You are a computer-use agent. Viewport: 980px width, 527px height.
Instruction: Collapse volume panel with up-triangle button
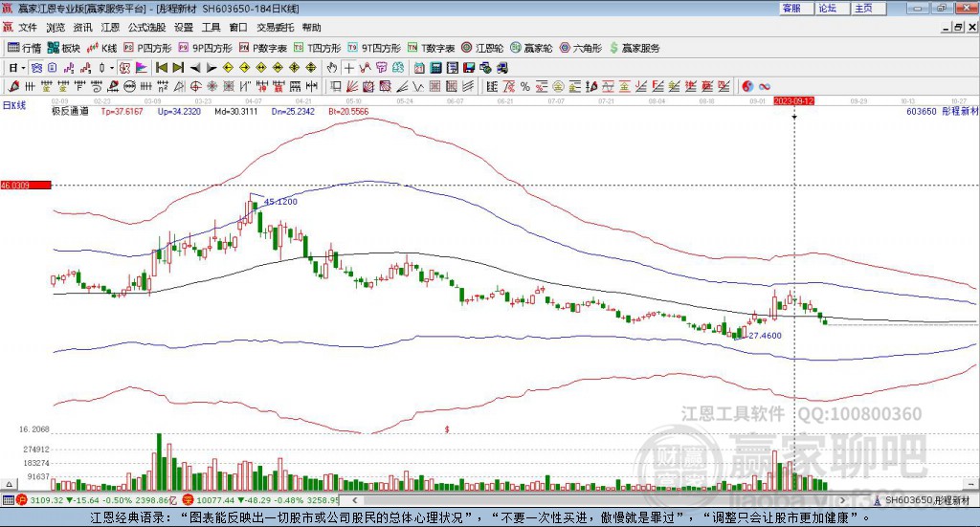pyautogui.click(x=9, y=484)
